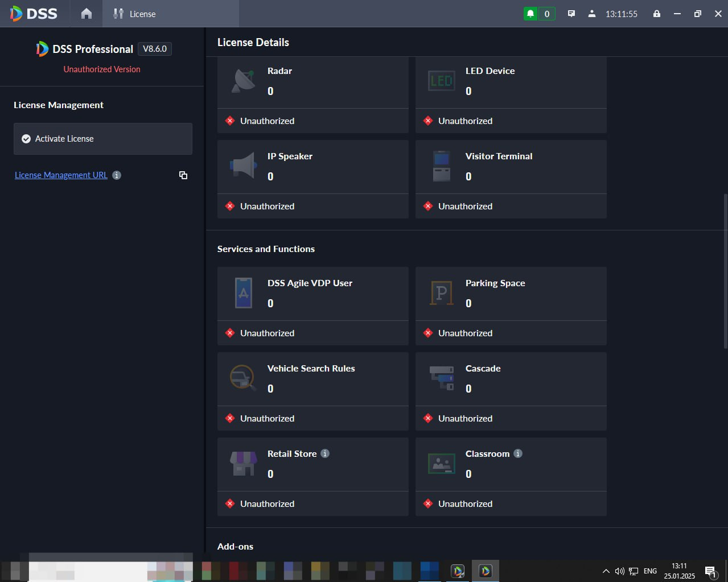Screen dimensions: 728x582
Task: Click the taskbar volume icon
Action: tap(620, 571)
